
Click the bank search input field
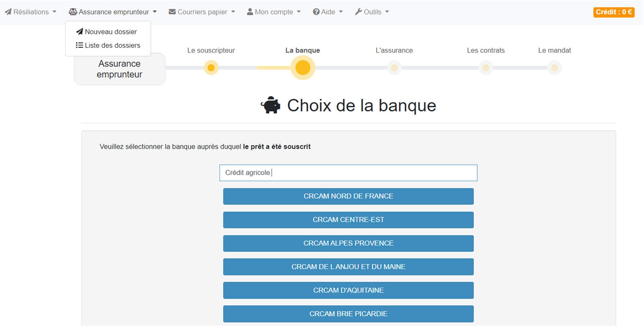coord(348,173)
